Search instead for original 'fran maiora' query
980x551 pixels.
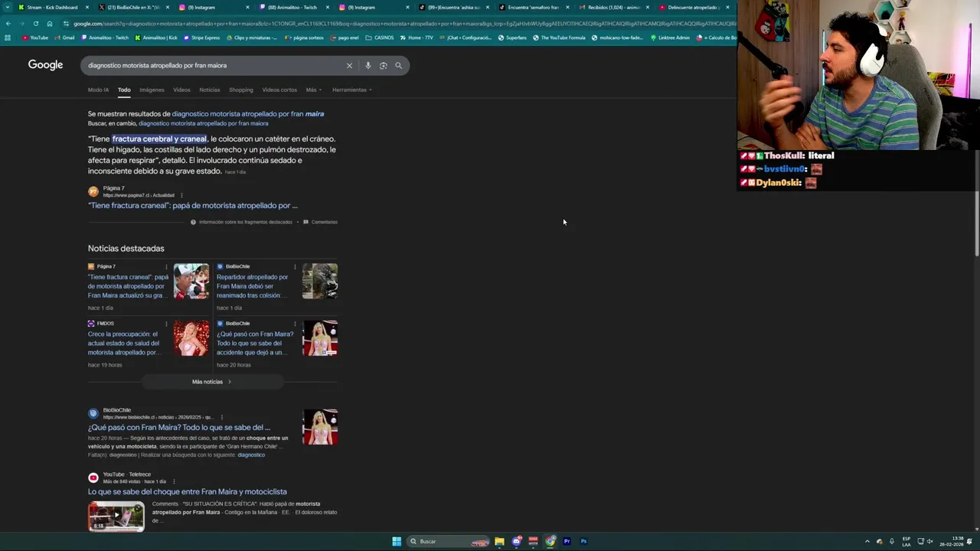tap(204, 123)
